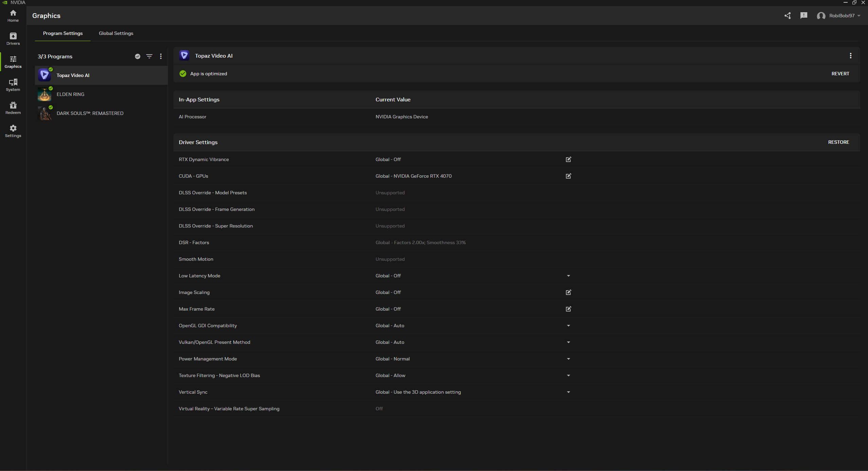This screenshot has width=868, height=471.
Task: Click the share icon in header
Action: coord(788,16)
